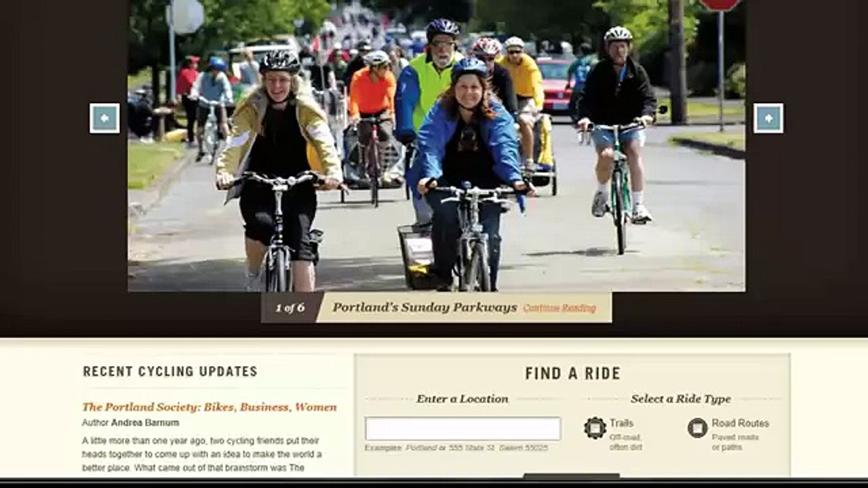This screenshot has height=488, width=868.
Task: Select the round Road Routes ride type icon
Action: [x=697, y=428]
